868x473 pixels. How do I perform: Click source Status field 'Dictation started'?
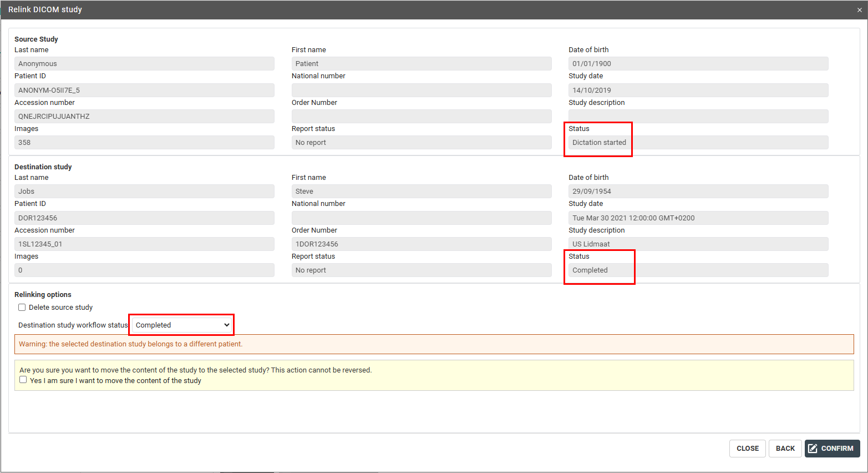[698, 143]
